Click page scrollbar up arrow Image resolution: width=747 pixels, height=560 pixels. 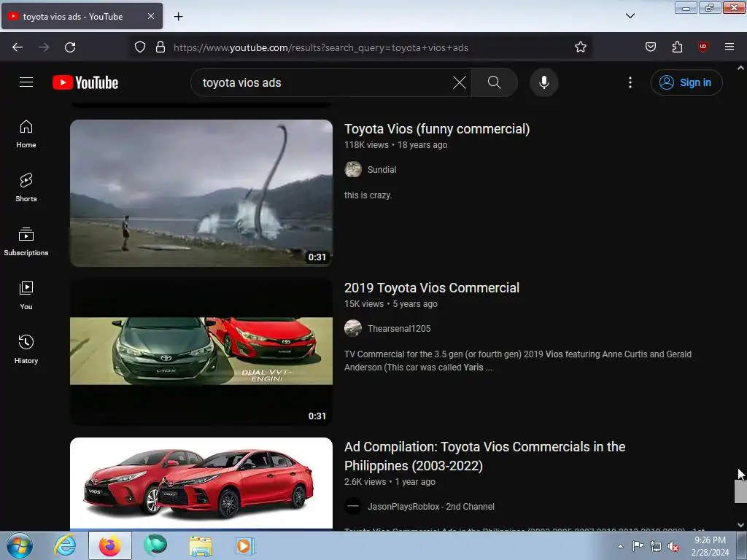coord(741,68)
